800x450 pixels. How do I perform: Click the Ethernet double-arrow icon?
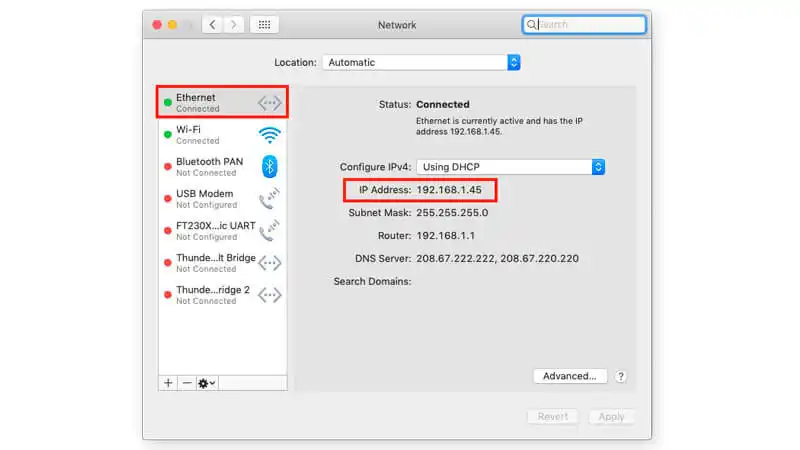[269, 103]
